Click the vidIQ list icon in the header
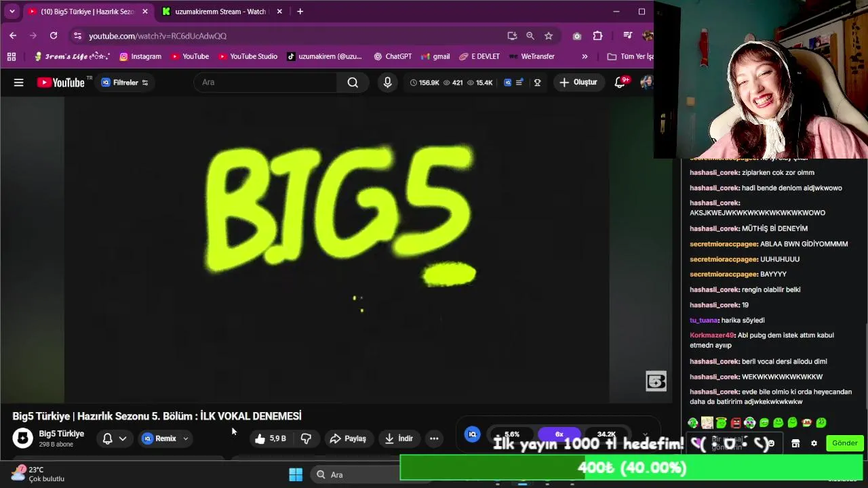Image resolution: width=868 pixels, height=488 pixels. (x=519, y=83)
